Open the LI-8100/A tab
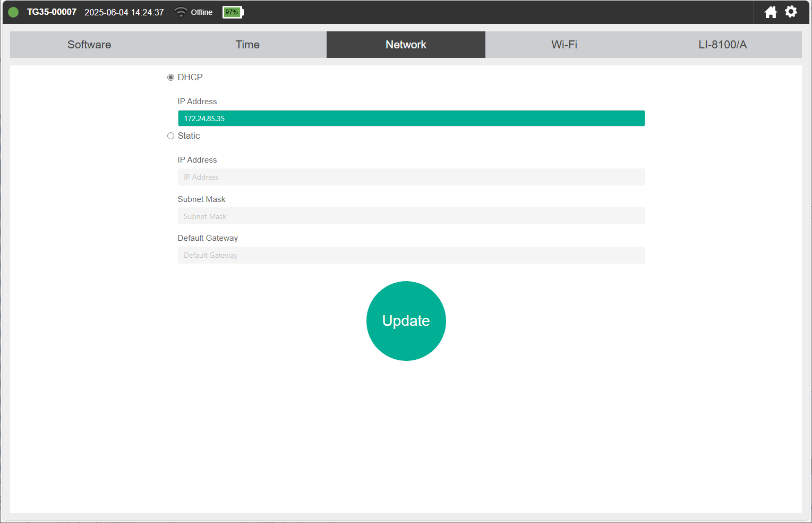 pyautogui.click(x=722, y=45)
